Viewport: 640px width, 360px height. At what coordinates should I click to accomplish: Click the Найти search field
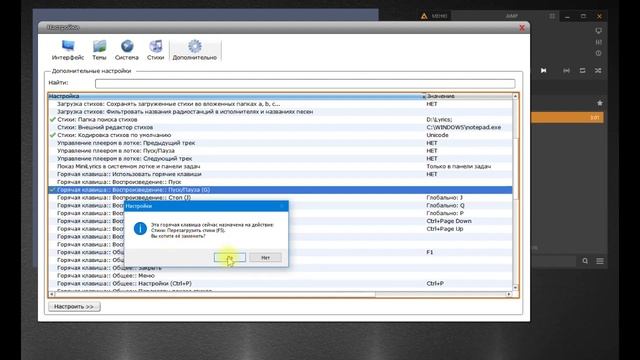click(x=305, y=83)
